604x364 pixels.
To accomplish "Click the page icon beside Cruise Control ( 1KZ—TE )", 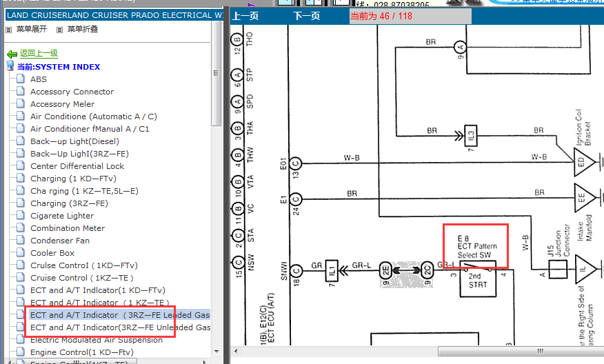I will (x=21, y=277).
